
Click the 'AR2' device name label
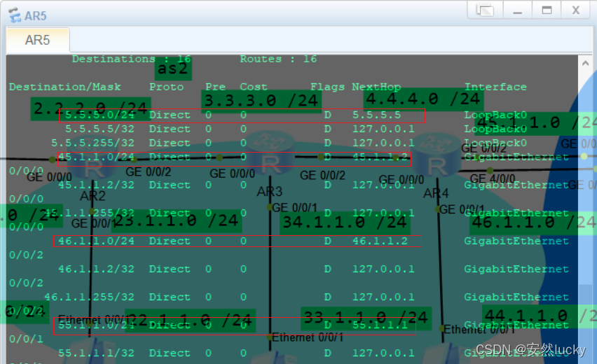coord(92,196)
